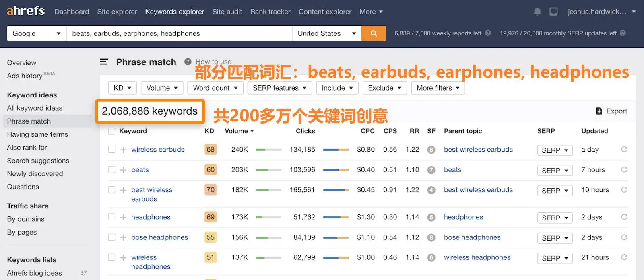Go to Site explorer in top navigation

[x=117, y=12]
